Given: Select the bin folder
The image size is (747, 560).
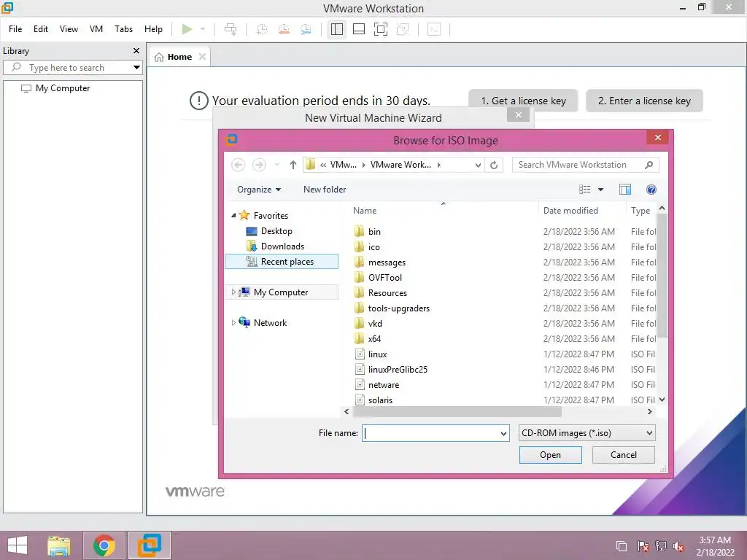Looking at the screenshot, I should tap(374, 231).
